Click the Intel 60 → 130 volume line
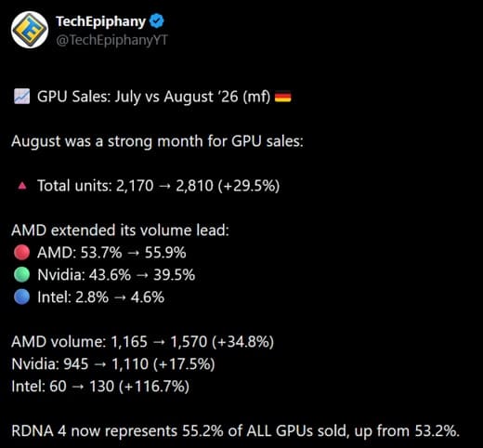The width and height of the screenshot is (483, 448). coord(100,387)
